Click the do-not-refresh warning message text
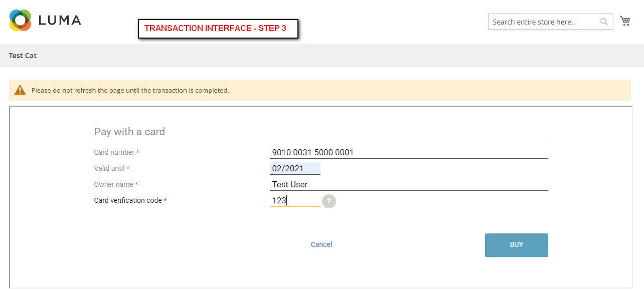The height and width of the screenshot is (292, 644). coord(130,91)
